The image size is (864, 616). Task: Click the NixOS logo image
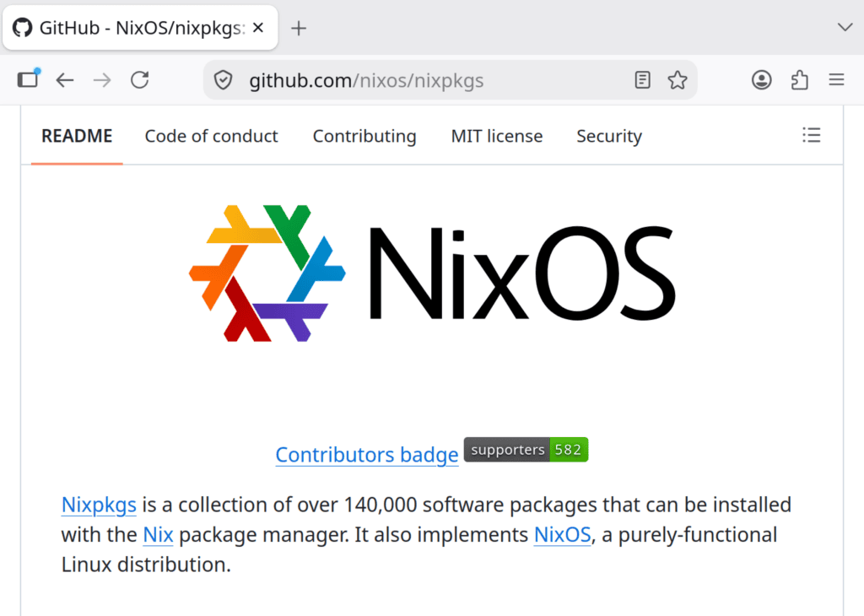[432, 273]
